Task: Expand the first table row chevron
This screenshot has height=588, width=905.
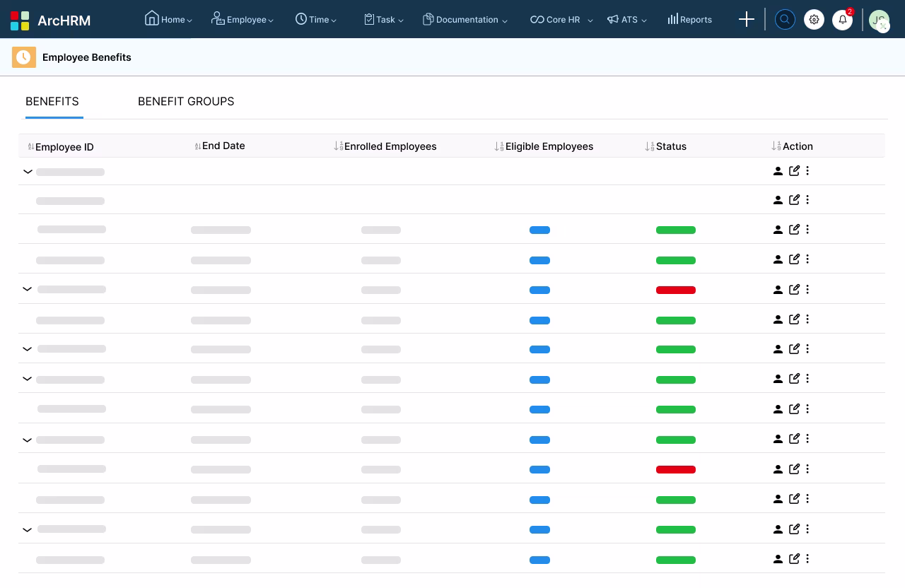Action: point(28,172)
